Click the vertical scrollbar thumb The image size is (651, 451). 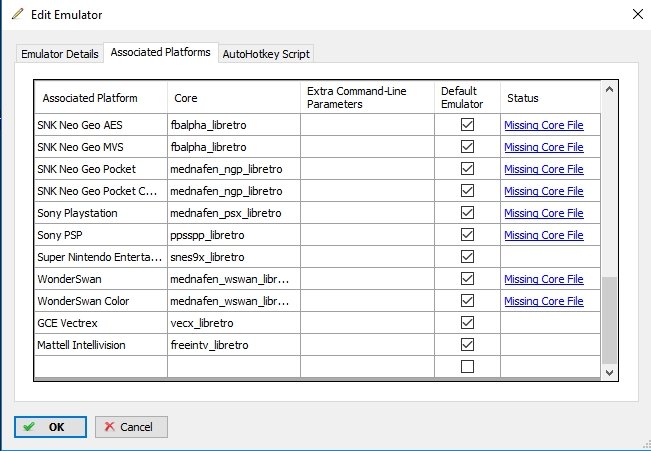609,321
